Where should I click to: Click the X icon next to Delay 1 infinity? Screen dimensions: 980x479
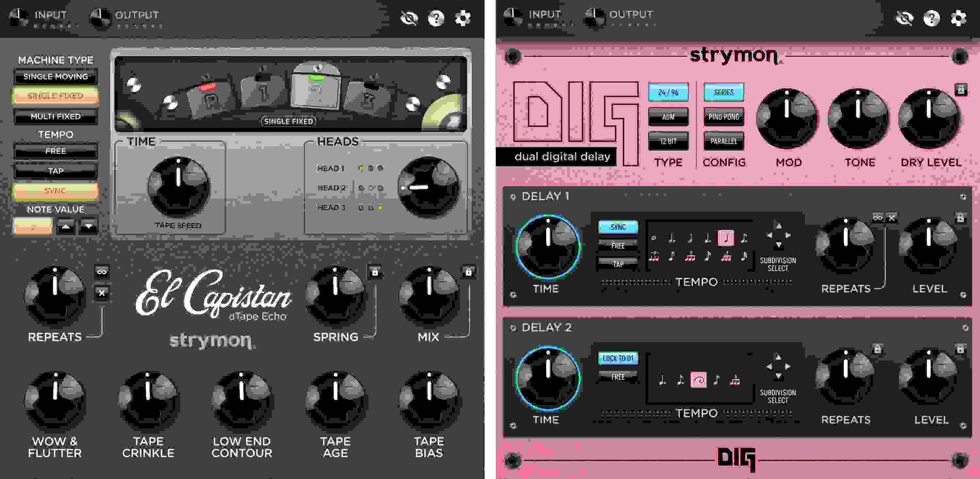point(891,218)
